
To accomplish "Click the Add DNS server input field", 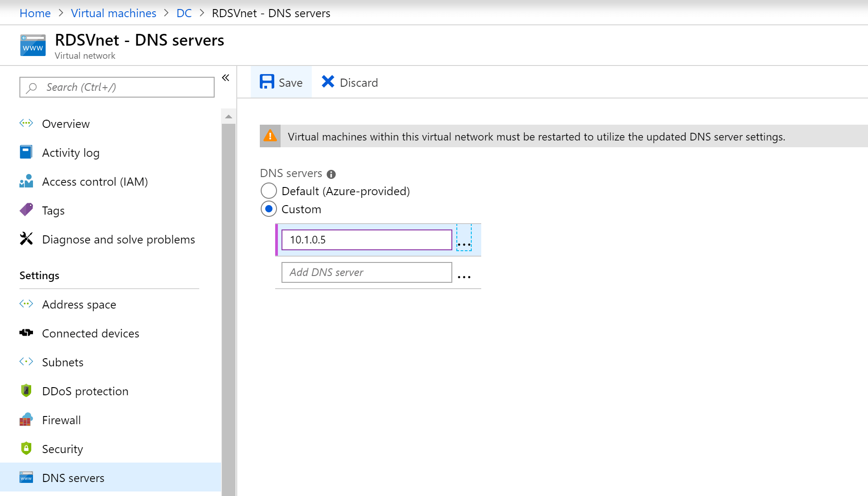I will click(366, 272).
